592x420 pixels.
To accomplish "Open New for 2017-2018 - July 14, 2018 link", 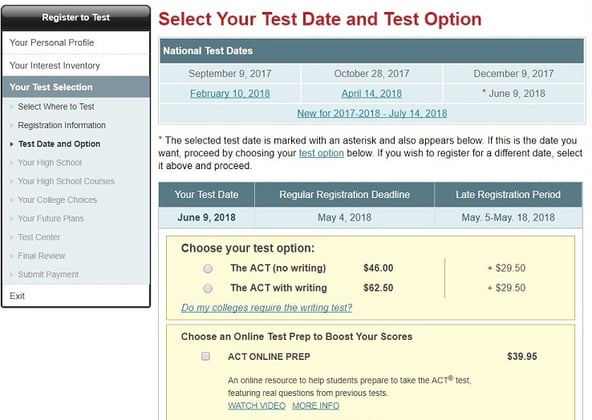I will [372, 113].
